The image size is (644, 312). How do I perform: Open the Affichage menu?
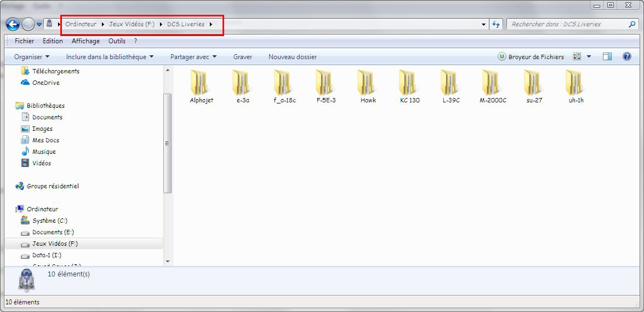click(86, 41)
